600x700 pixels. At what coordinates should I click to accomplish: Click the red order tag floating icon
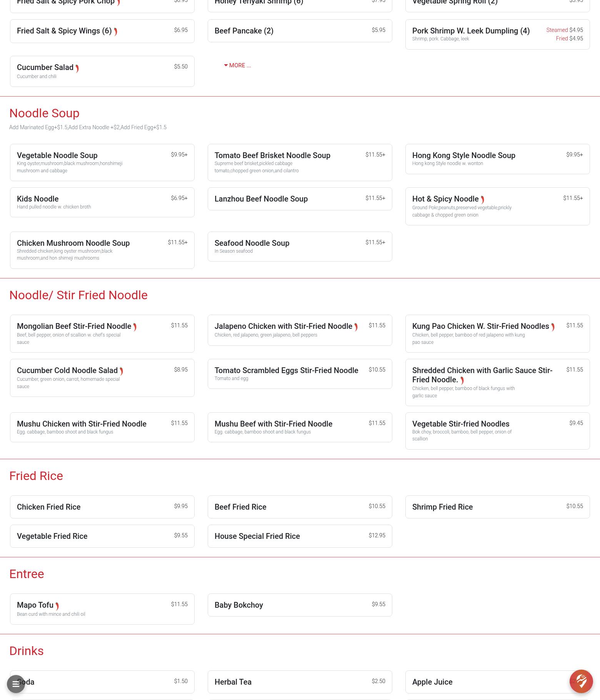(x=581, y=681)
